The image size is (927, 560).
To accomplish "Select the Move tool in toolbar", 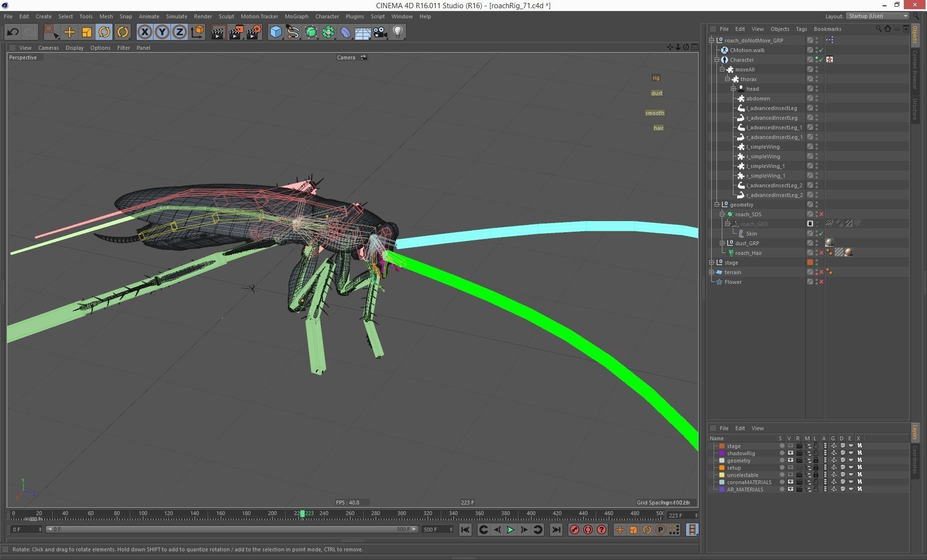I will [70, 32].
